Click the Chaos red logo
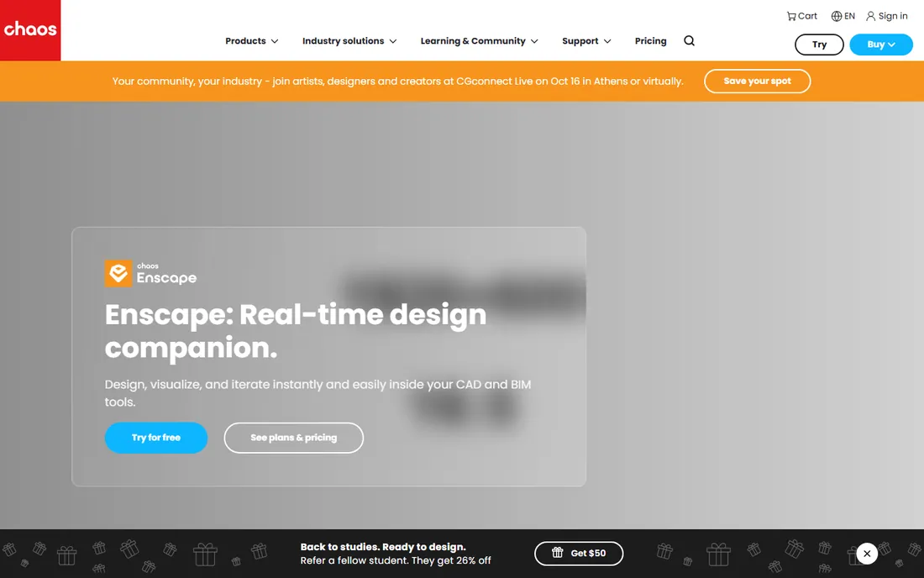This screenshot has width=924, height=578. (x=30, y=30)
